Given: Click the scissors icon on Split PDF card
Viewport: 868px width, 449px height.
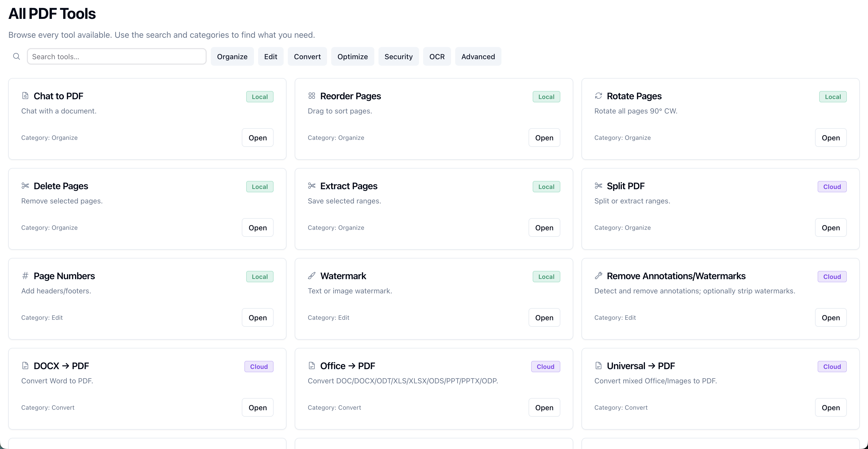Looking at the screenshot, I should [598, 186].
